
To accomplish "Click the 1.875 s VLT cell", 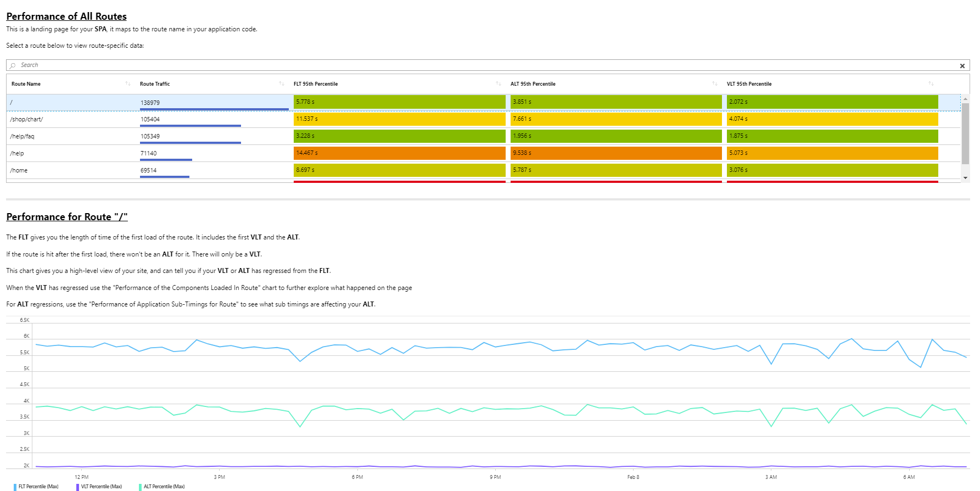I will click(x=832, y=136).
